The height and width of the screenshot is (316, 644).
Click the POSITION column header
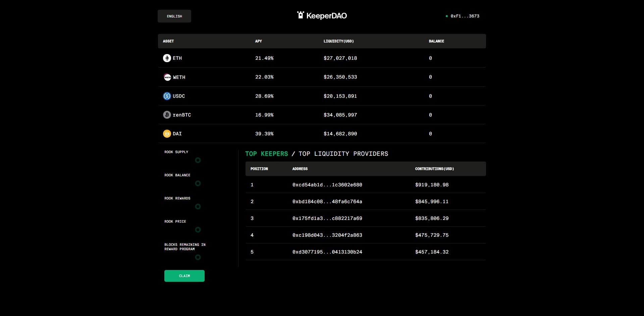pyautogui.click(x=259, y=169)
